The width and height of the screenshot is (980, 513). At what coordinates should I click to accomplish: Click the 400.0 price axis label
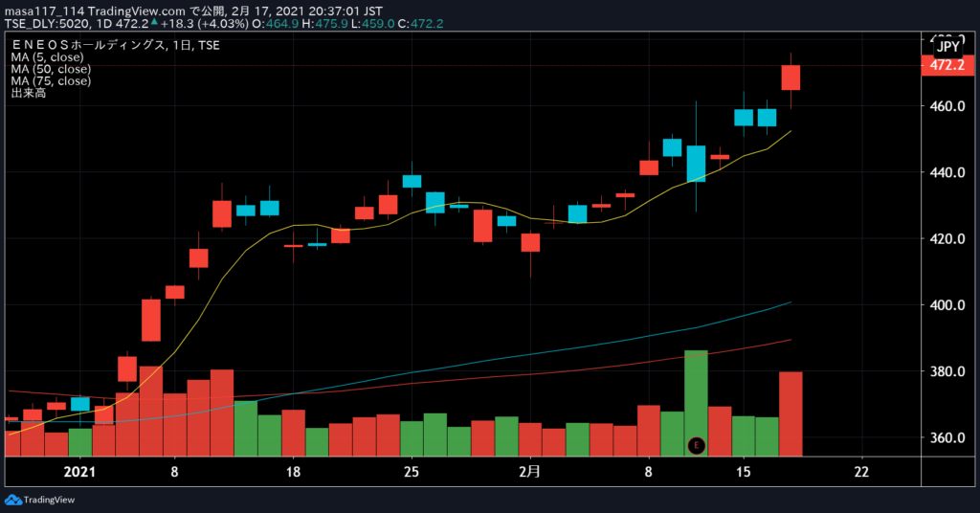click(x=947, y=305)
